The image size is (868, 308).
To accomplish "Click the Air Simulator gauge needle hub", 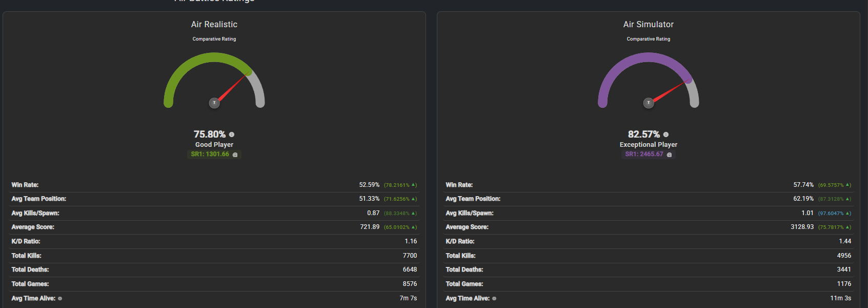I will (649, 103).
